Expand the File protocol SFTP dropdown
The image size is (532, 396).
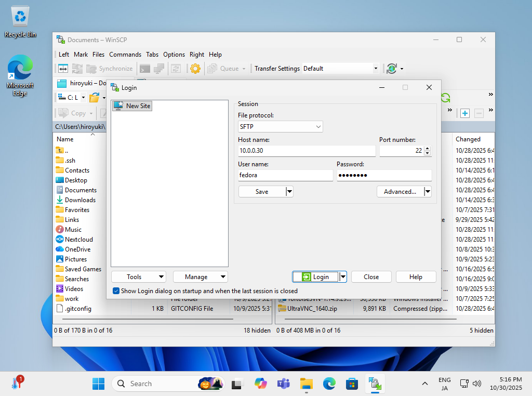280,126
